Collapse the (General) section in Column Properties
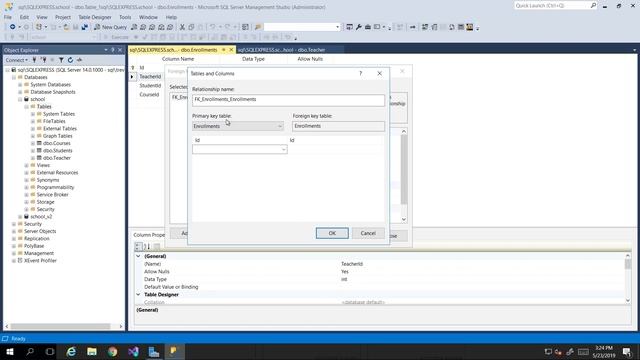The image size is (640, 360). click(x=138, y=256)
